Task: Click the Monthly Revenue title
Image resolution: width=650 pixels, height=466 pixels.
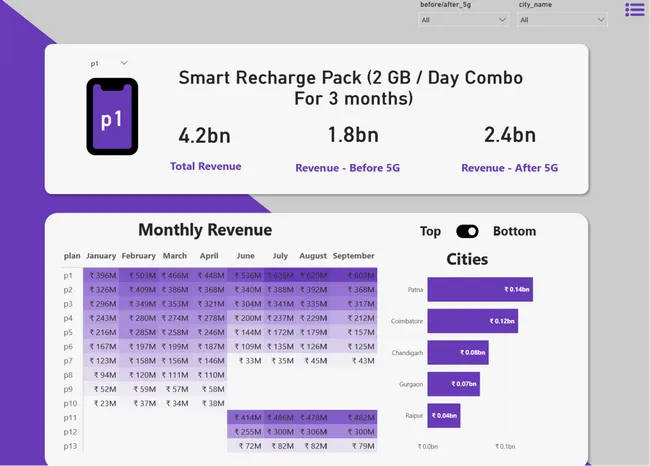Action: click(205, 230)
